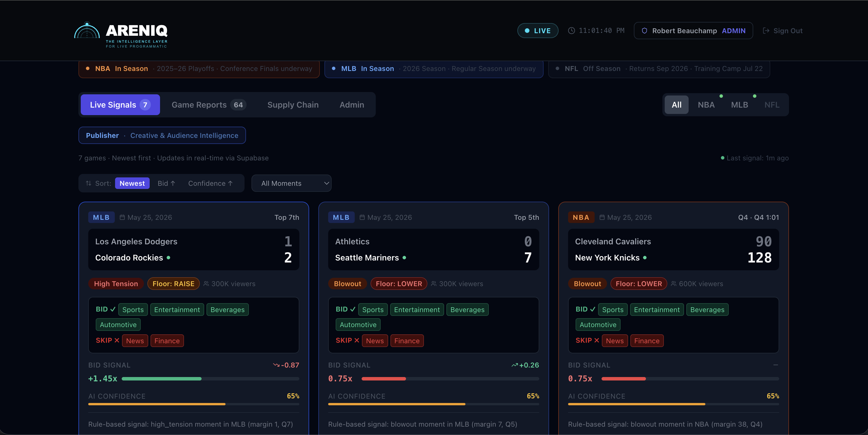868x435 pixels.
Task: Click the BID checkmark in the Dodgers card
Action: 113,309
